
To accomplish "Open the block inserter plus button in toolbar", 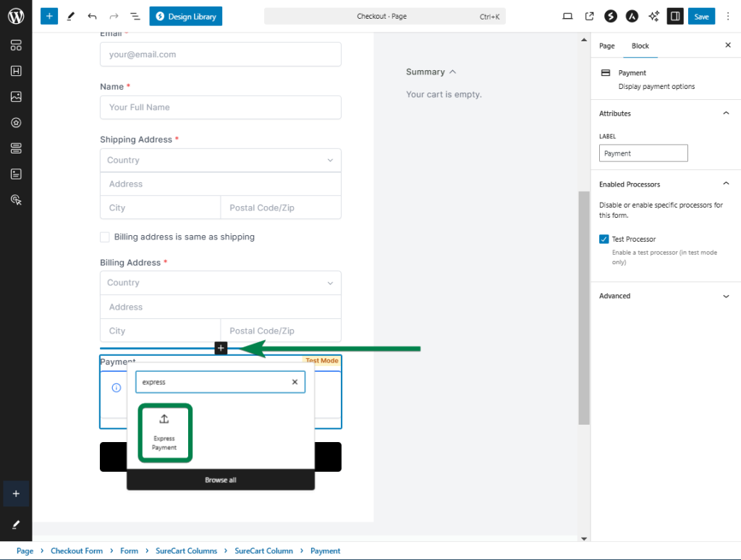I will coord(49,16).
